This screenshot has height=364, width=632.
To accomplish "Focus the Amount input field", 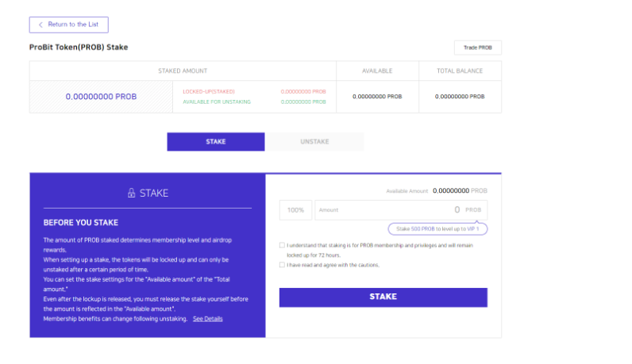I will [x=401, y=210].
